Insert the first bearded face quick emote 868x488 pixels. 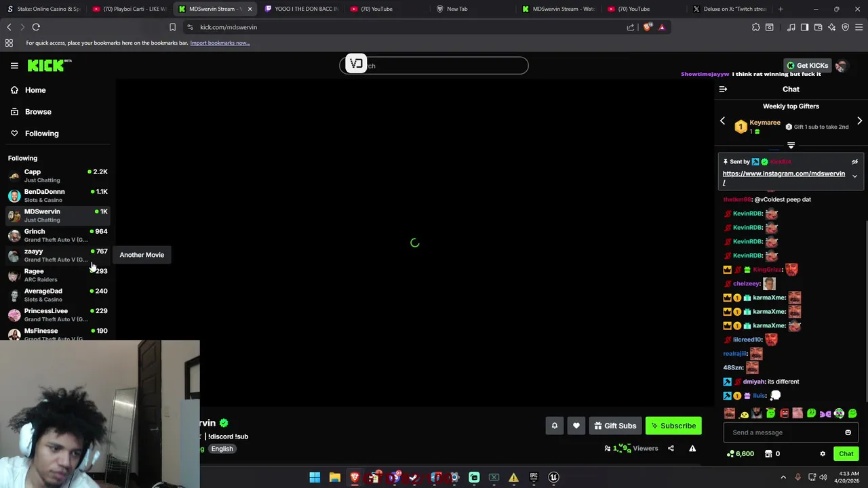pyautogui.click(x=730, y=413)
